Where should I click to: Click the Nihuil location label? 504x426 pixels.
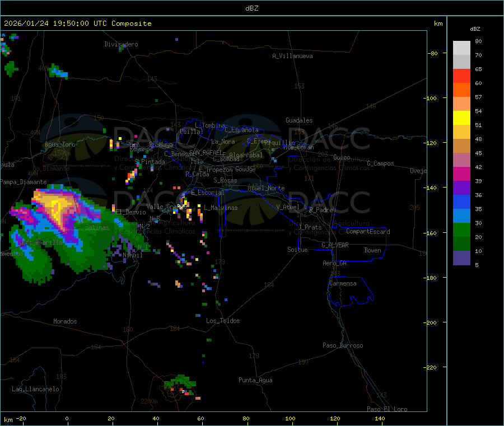pos(133,255)
